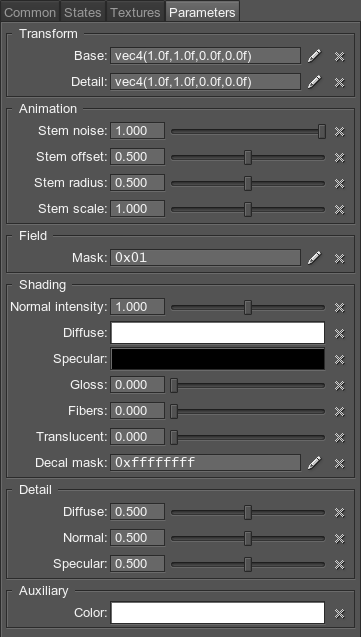Viewport: 361px width, 637px height.
Task: Reset Translucent parameter
Action: tap(339, 438)
